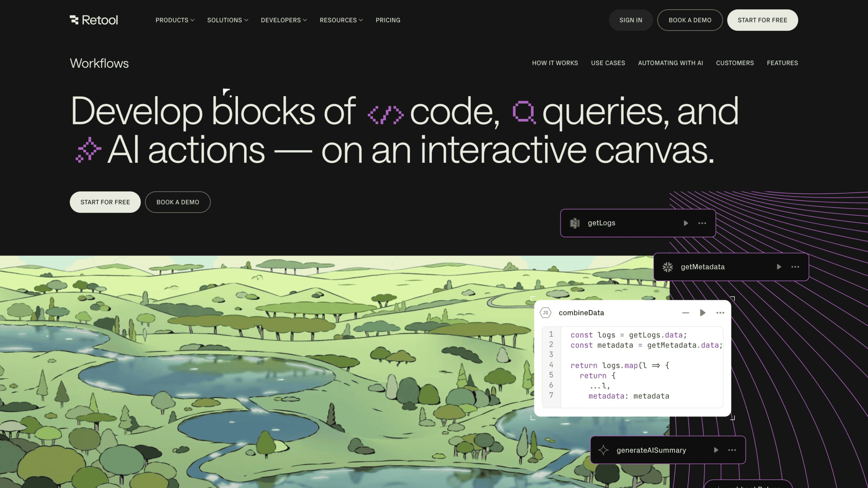Run the getMetadata block
The height and width of the screenshot is (488, 868).
tap(779, 267)
